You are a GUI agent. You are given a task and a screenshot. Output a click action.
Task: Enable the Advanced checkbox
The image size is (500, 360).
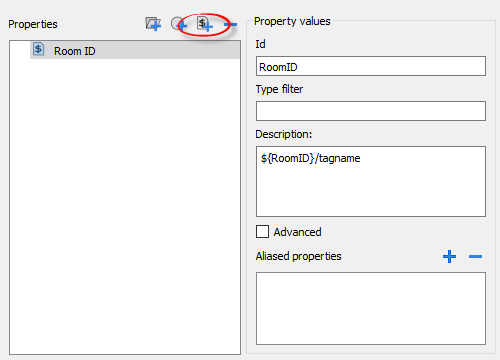[x=262, y=231]
